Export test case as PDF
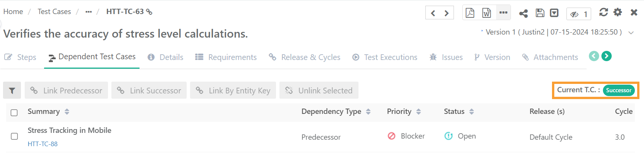 coord(470,13)
